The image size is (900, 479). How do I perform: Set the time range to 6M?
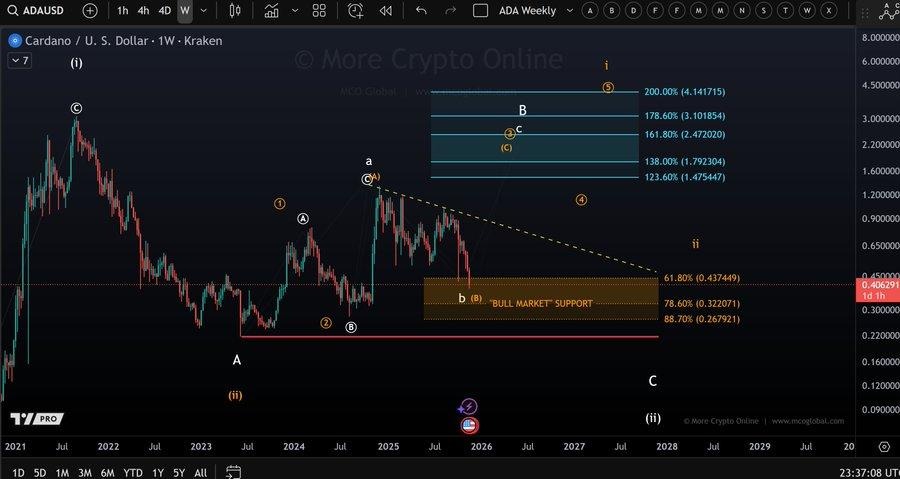coord(107,473)
